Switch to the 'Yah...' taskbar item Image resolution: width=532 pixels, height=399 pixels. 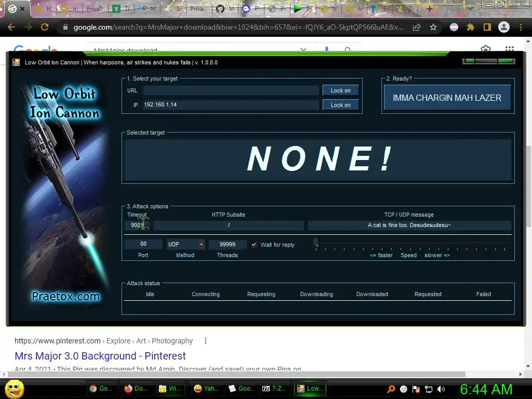(x=205, y=389)
